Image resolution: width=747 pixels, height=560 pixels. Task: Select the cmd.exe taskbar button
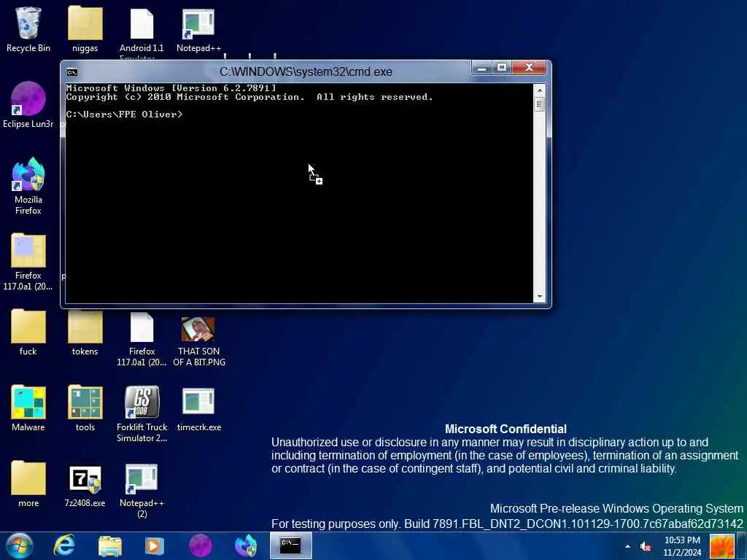tap(291, 545)
